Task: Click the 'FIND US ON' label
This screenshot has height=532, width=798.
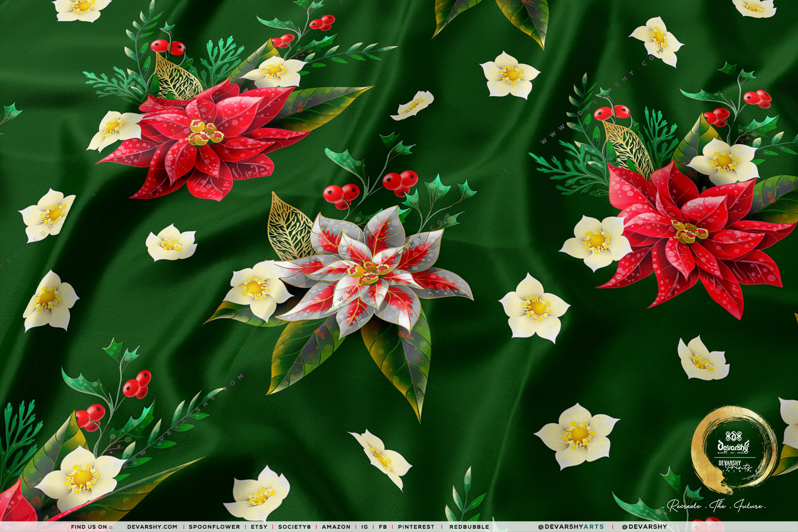Action: click(x=92, y=527)
